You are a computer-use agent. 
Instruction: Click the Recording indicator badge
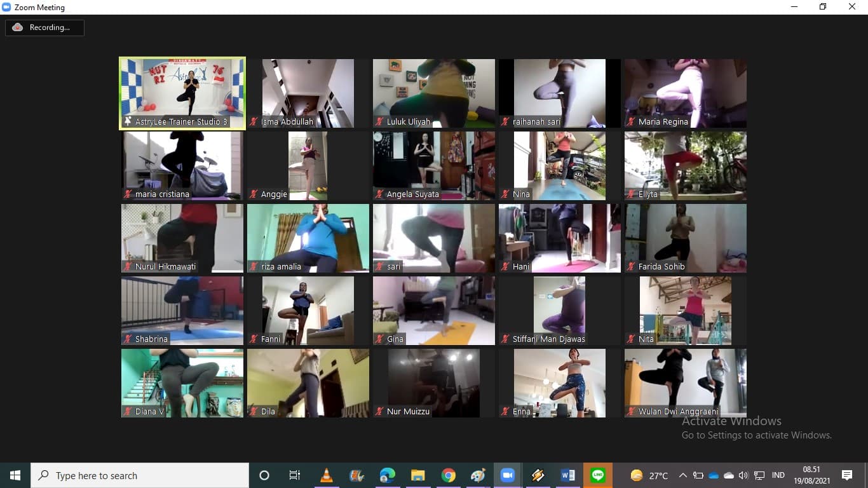pyautogui.click(x=44, y=27)
